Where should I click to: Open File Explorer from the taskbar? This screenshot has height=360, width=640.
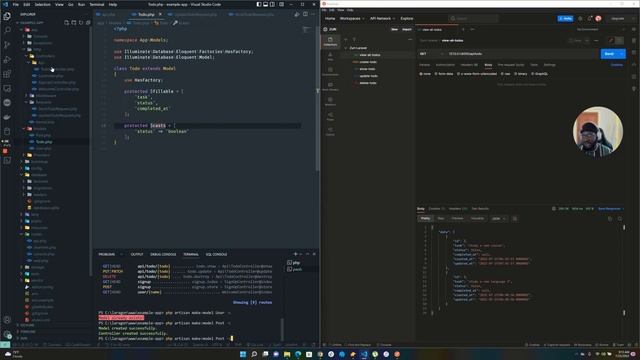coord(287,354)
